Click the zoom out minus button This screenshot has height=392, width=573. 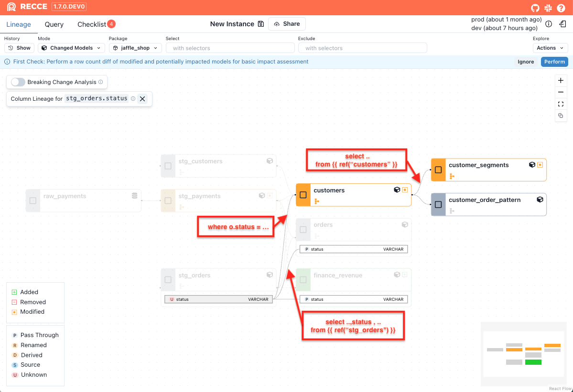(x=561, y=92)
